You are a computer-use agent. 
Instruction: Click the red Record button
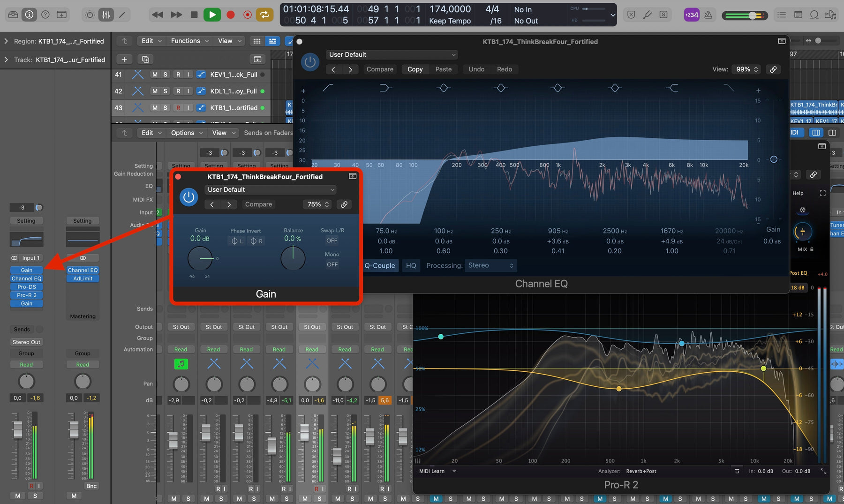230,15
